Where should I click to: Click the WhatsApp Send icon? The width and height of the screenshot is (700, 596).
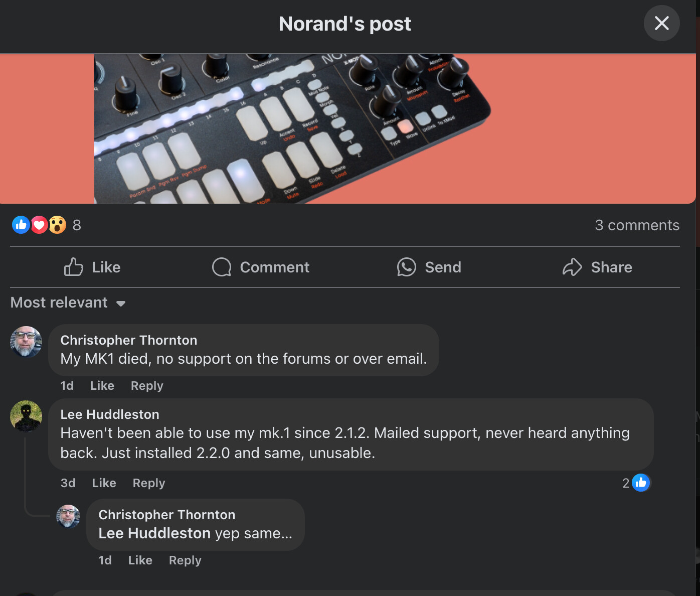(x=406, y=267)
